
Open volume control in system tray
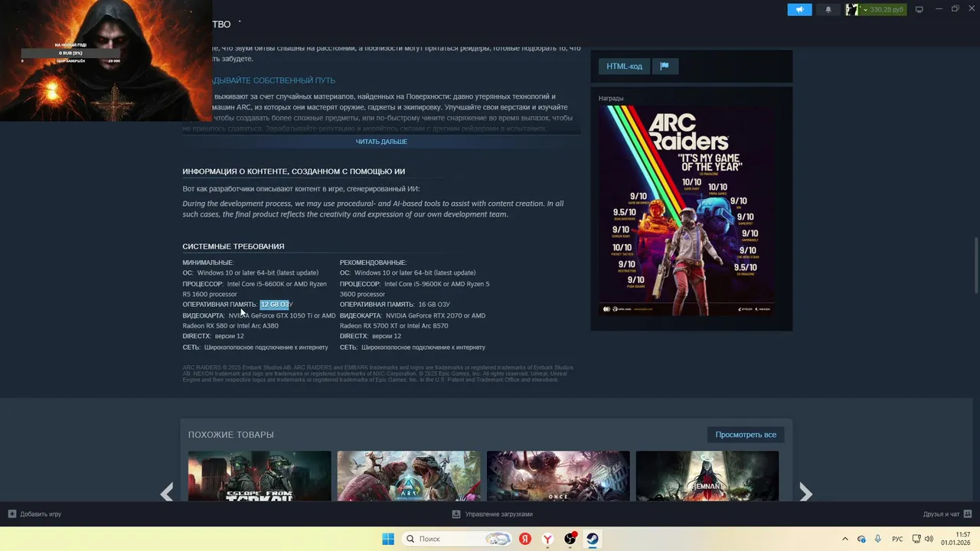pos(929,539)
